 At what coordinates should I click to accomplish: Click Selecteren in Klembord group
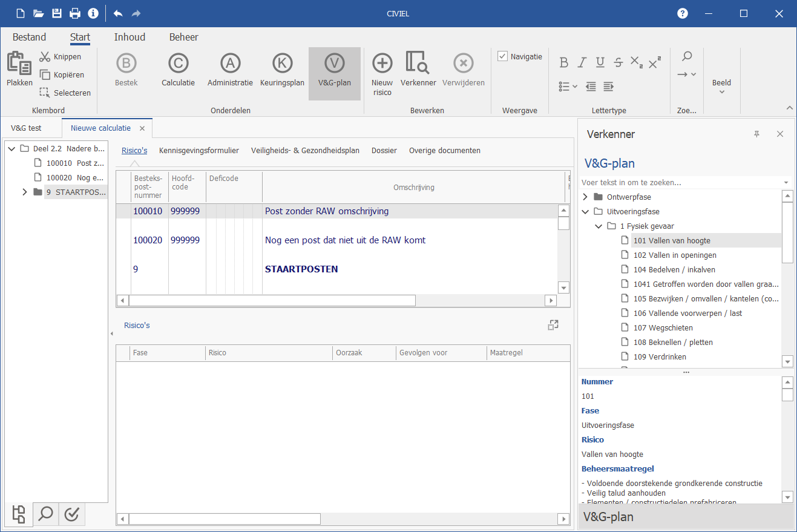(x=65, y=93)
